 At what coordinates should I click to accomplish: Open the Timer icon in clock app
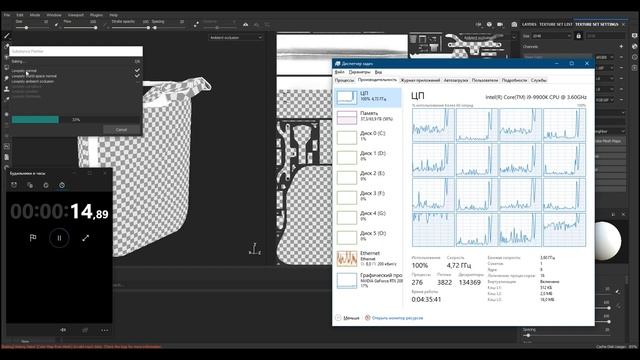(46, 185)
